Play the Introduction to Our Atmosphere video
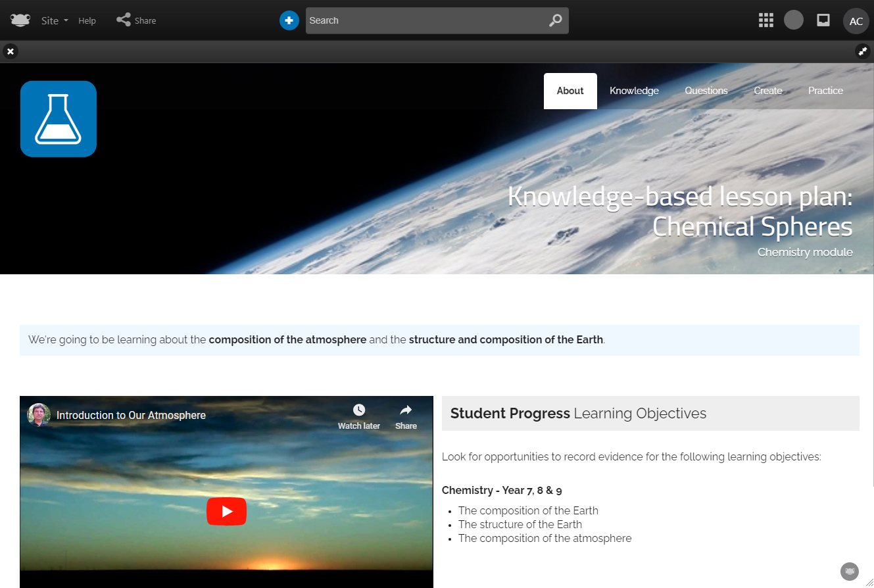This screenshot has height=588, width=874. [x=226, y=511]
